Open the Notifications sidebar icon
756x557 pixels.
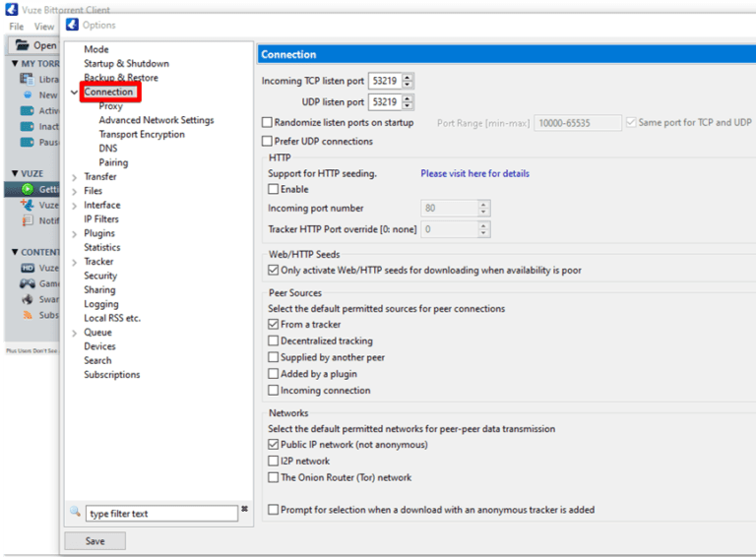coord(28,220)
